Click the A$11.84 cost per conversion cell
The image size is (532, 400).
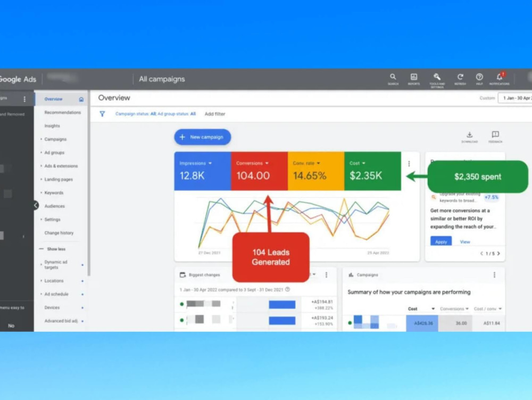[491, 323]
